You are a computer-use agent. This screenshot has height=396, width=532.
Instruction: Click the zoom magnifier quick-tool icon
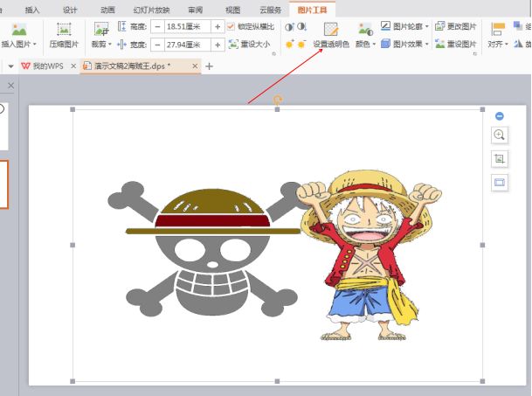click(x=500, y=135)
